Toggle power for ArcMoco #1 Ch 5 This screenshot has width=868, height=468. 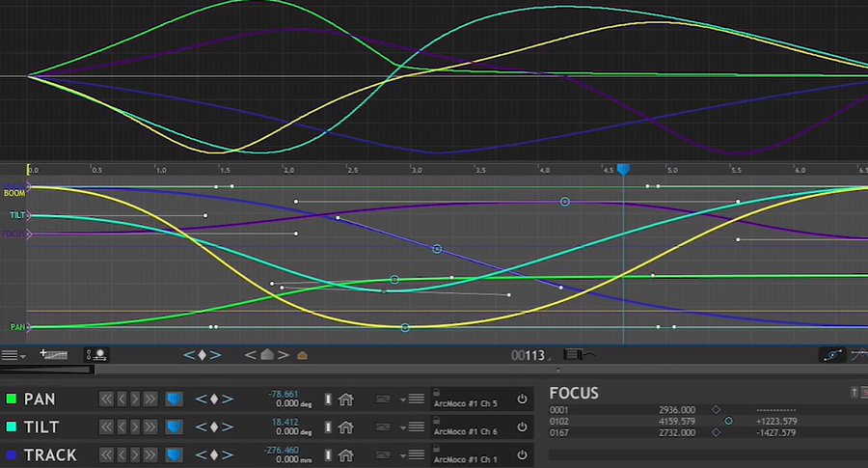tap(522, 399)
